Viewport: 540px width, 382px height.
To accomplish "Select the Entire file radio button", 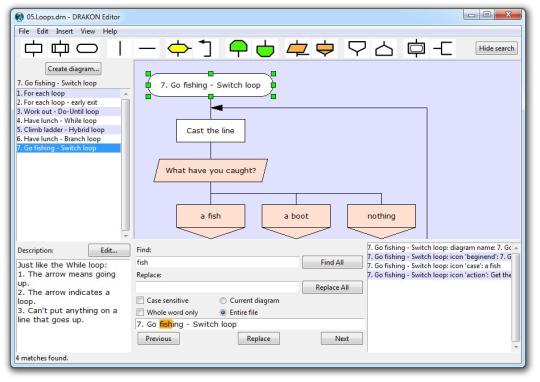I will point(223,312).
